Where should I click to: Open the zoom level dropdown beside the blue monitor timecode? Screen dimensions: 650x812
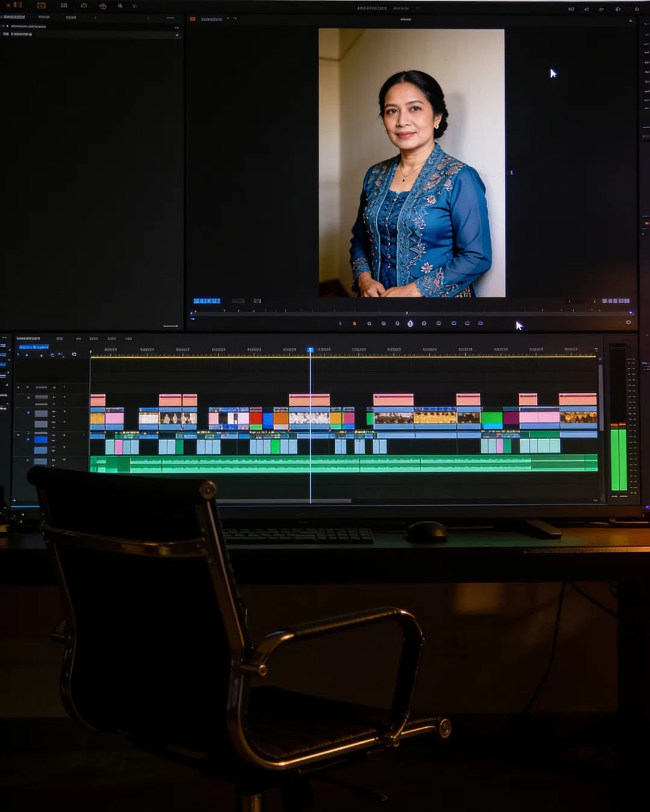pyautogui.click(x=238, y=301)
